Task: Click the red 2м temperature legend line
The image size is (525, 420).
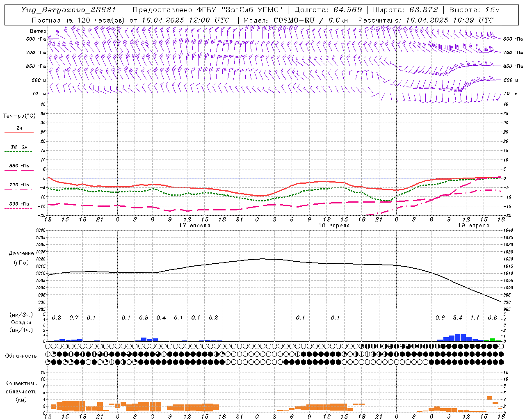Action: [x=19, y=132]
